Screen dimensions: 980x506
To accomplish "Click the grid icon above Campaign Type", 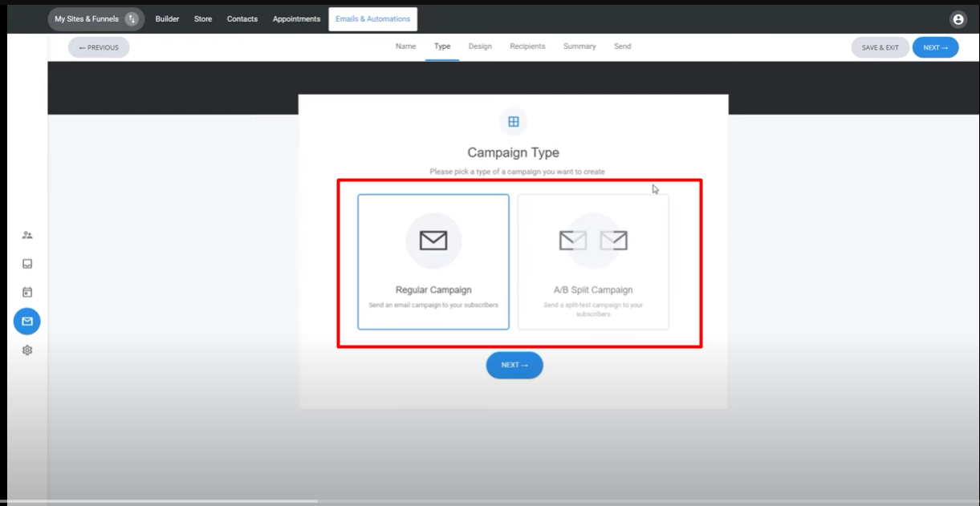I will click(x=514, y=122).
